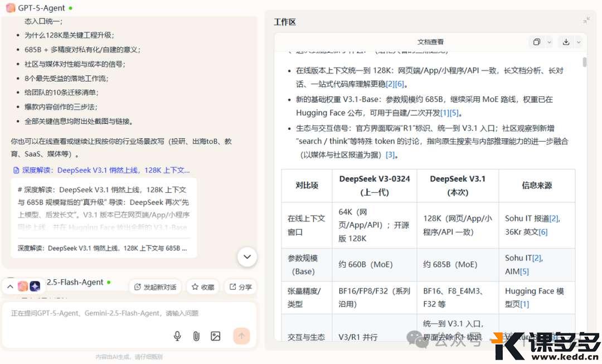
Task: Click the microphone voice input icon
Action: [x=177, y=336]
